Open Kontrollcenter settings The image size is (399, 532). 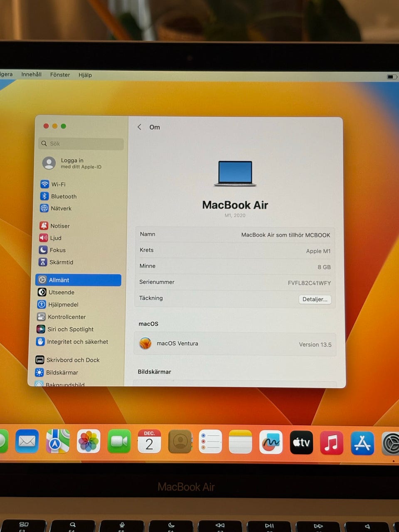coord(66,317)
